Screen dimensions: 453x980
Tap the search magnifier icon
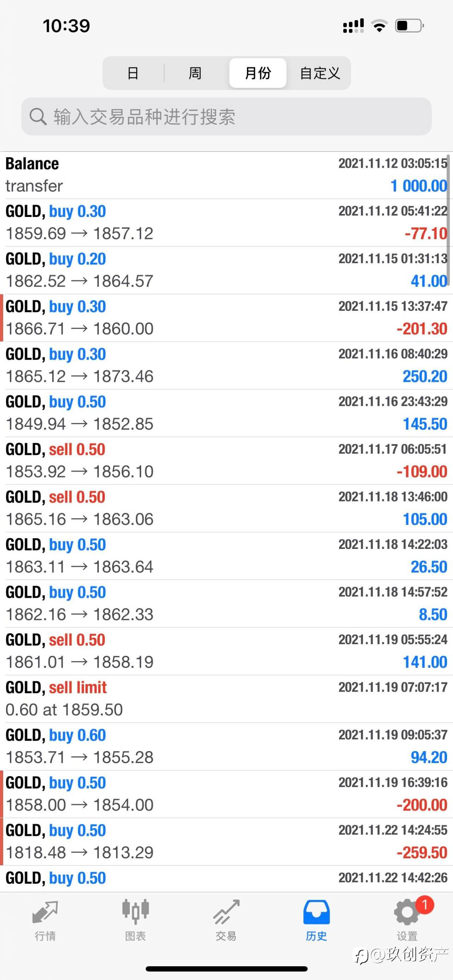(38, 116)
